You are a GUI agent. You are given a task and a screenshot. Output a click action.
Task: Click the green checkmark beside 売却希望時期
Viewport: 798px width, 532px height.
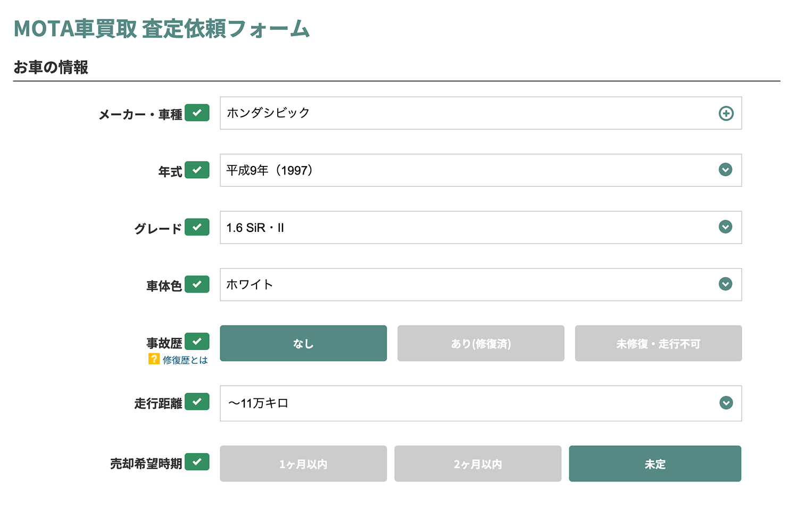tap(197, 462)
